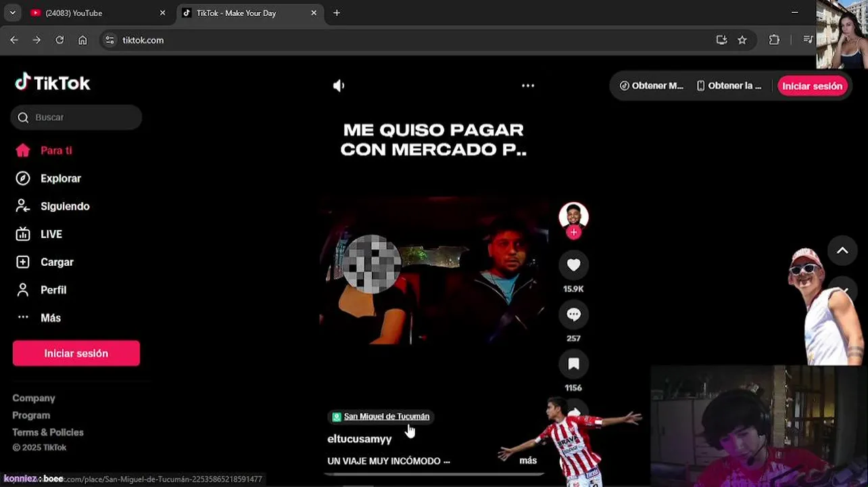Click sidebar Iniciar sesión button

[x=76, y=353]
